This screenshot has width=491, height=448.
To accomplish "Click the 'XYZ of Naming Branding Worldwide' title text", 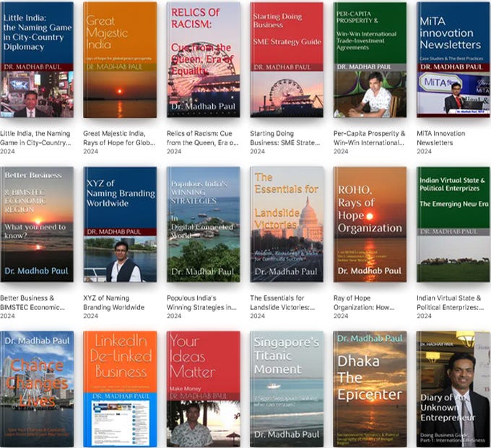I will tap(114, 303).
